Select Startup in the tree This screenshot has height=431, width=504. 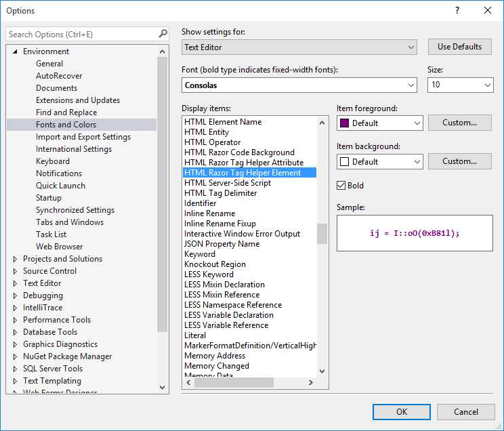(x=49, y=198)
